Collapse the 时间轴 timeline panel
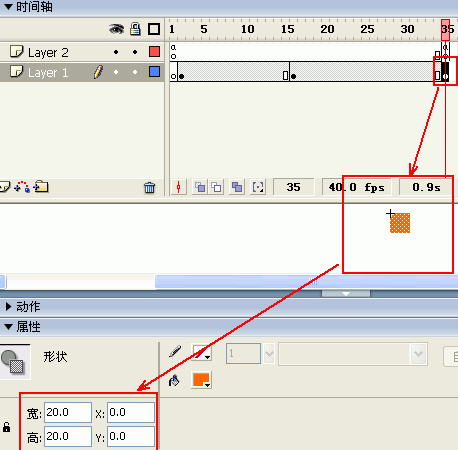The image size is (458, 450). click(9, 6)
